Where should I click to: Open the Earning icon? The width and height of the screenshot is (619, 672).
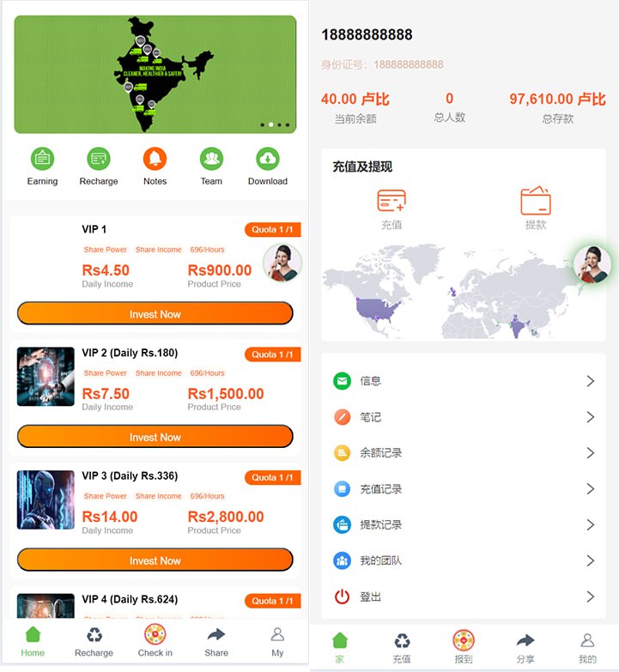click(42, 159)
